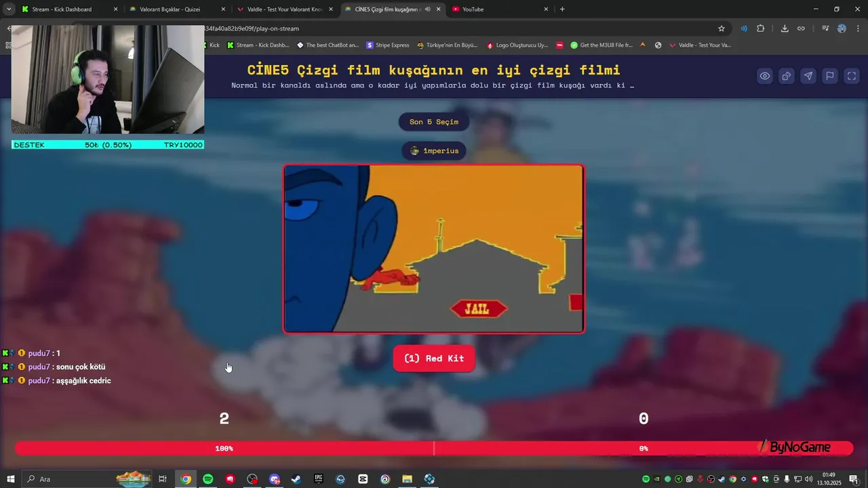Open File Explorer from taskbar
This screenshot has width=868, height=488.
tap(407, 479)
